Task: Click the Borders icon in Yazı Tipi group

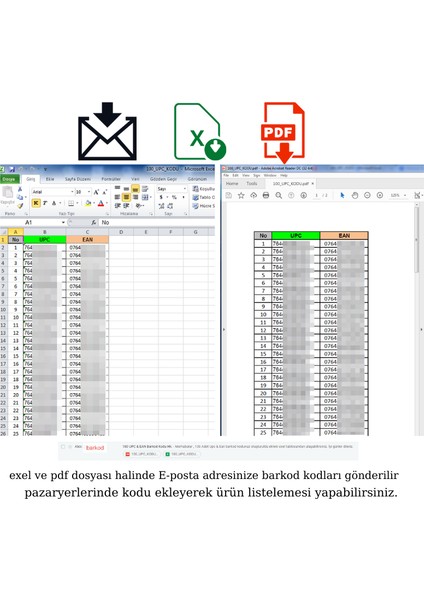Action: point(71,203)
